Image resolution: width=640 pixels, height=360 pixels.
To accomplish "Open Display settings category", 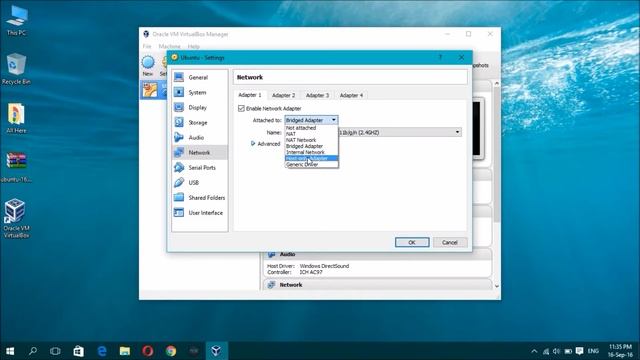I will coord(199,108).
